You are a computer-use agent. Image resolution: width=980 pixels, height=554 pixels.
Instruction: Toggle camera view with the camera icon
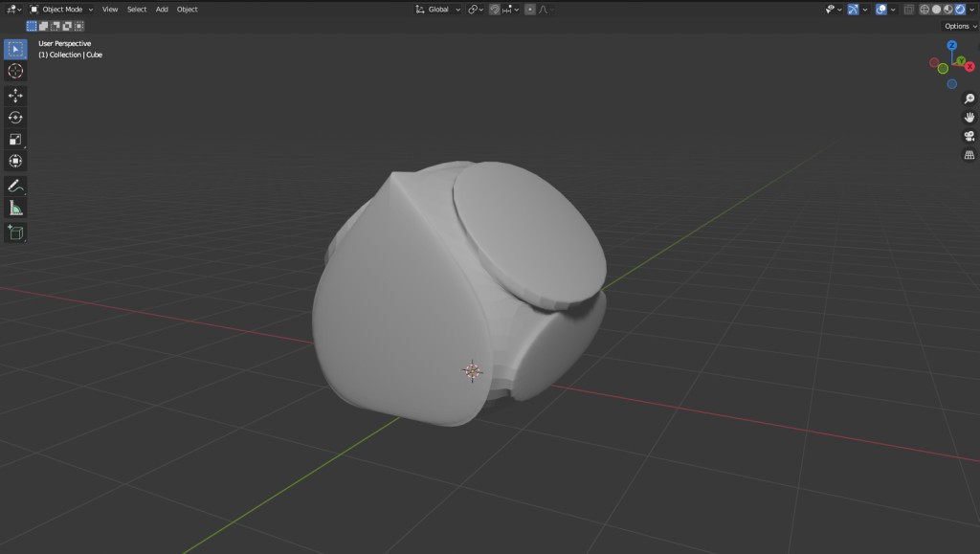point(969,136)
